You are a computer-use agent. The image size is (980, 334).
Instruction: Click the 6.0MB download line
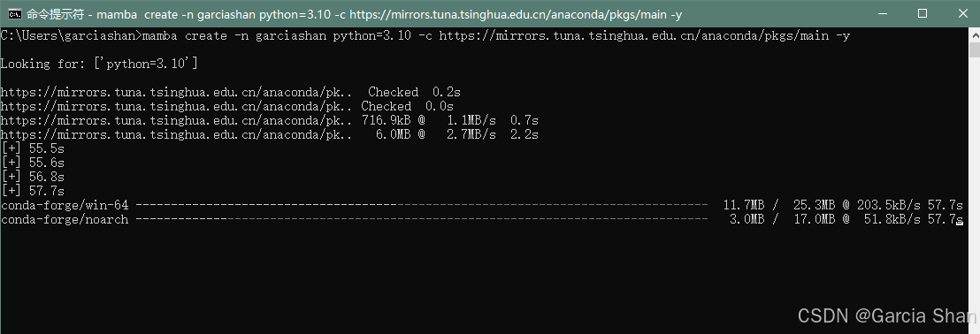click(x=270, y=134)
